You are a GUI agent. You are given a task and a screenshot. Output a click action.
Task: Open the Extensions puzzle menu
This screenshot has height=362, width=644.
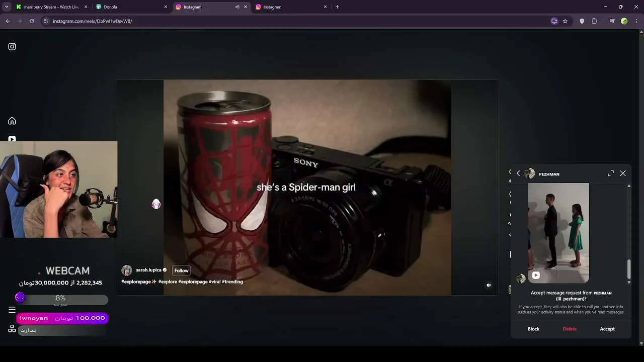pyautogui.click(x=594, y=21)
